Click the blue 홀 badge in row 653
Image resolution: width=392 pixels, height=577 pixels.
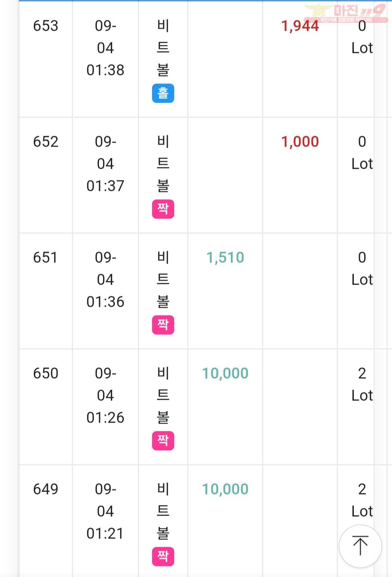[163, 93]
